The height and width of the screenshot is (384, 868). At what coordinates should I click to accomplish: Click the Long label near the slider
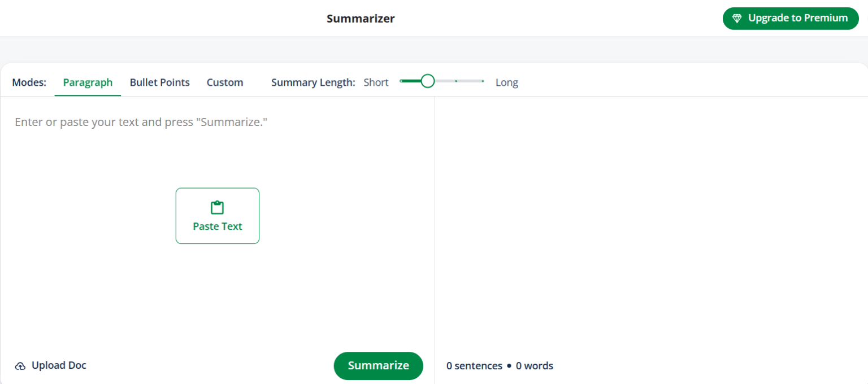pyautogui.click(x=506, y=82)
